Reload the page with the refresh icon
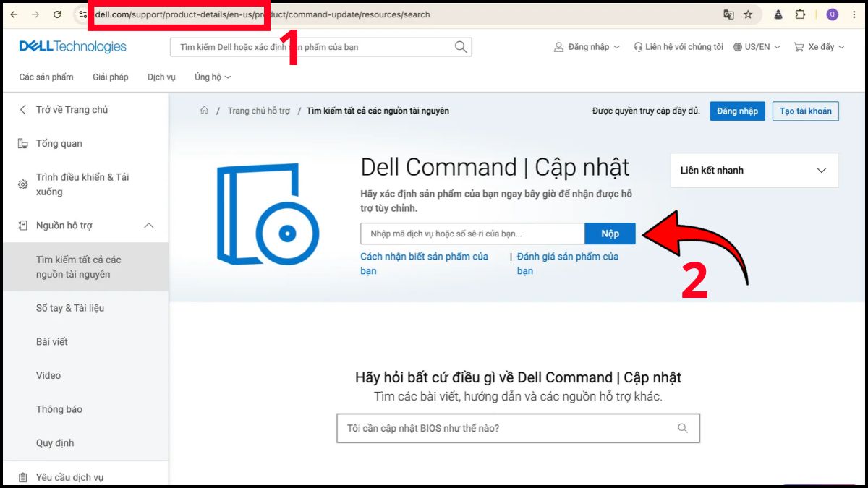868x488 pixels. pos(57,14)
